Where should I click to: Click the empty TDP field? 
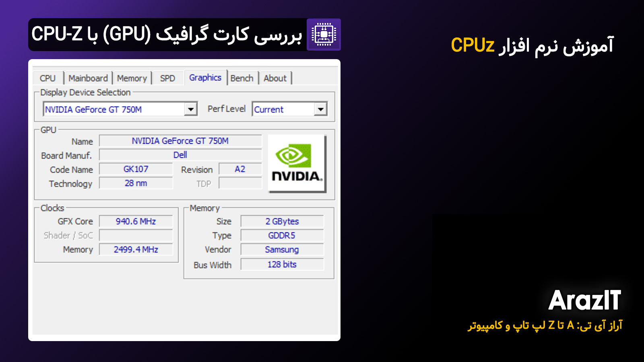click(x=240, y=183)
